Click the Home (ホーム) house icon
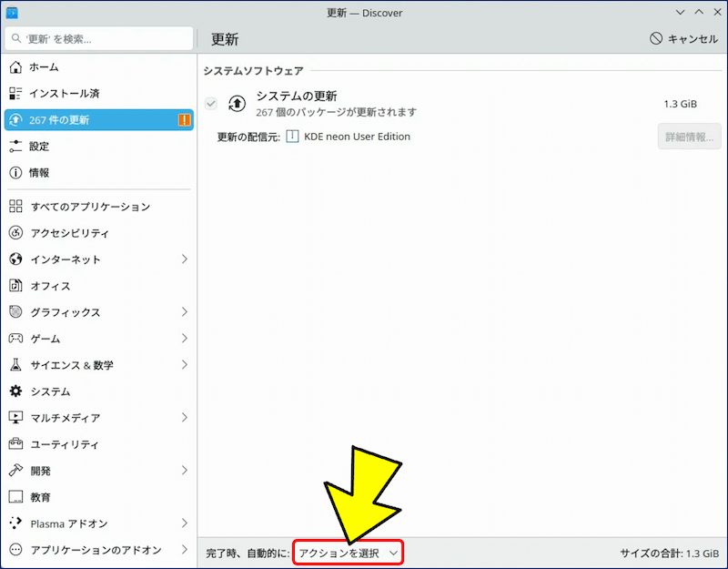The height and width of the screenshot is (569, 728). 15,67
